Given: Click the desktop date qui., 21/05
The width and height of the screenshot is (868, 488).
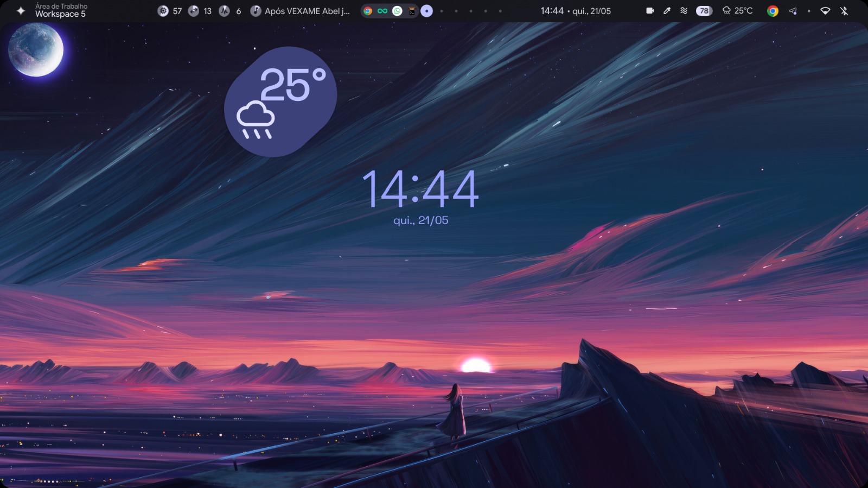Looking at the screenshot, I should click(421, 220).
